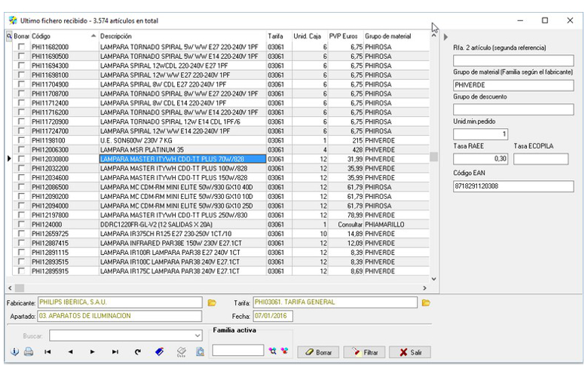The width and height of the screenshot is (588, 377).
Task: Click the Salir button
Action: 410,352
